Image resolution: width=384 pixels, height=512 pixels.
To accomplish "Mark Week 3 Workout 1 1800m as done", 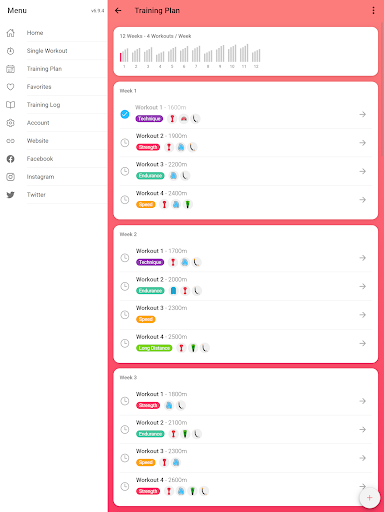I will pos(125,401).
